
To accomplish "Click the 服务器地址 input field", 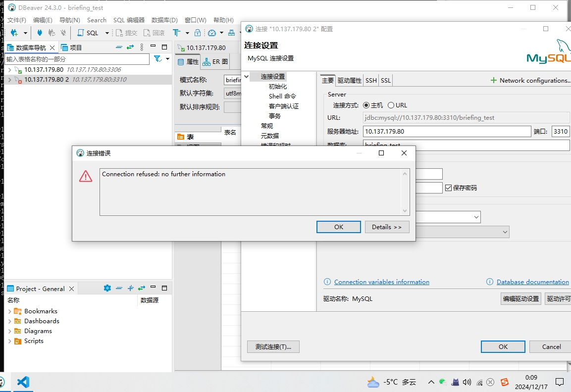I will pos(447,132).
